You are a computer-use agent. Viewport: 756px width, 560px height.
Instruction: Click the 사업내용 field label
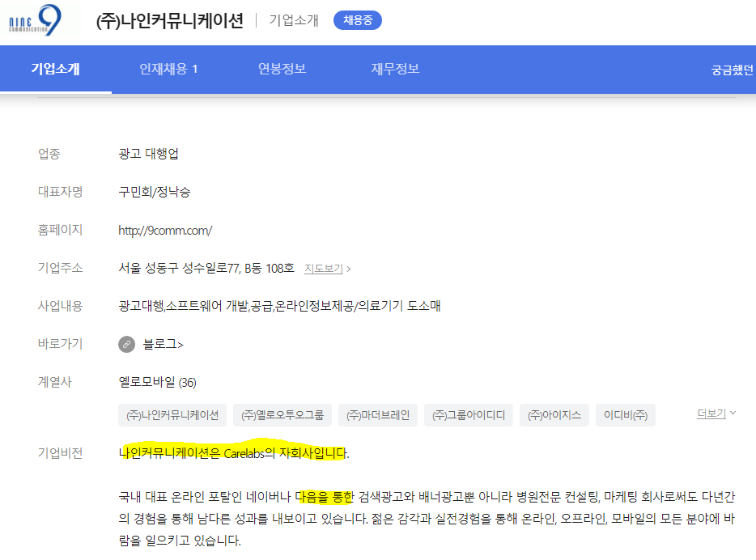[60, 306]
